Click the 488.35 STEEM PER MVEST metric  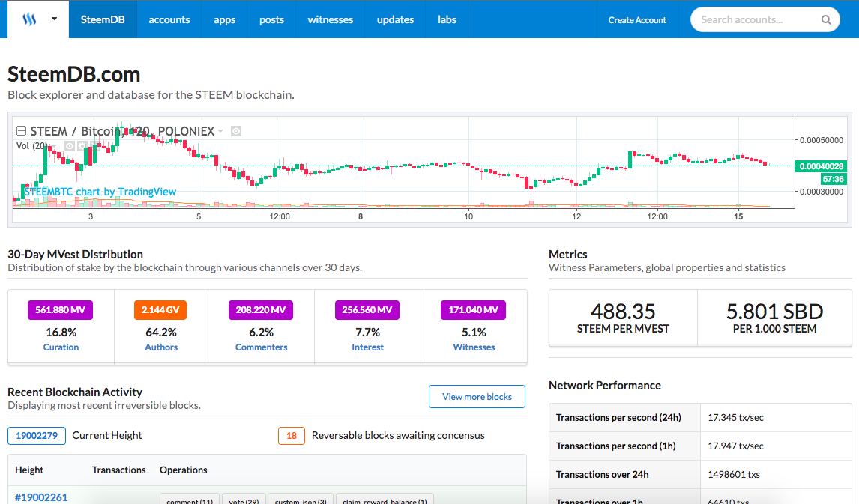coord(623,318)
